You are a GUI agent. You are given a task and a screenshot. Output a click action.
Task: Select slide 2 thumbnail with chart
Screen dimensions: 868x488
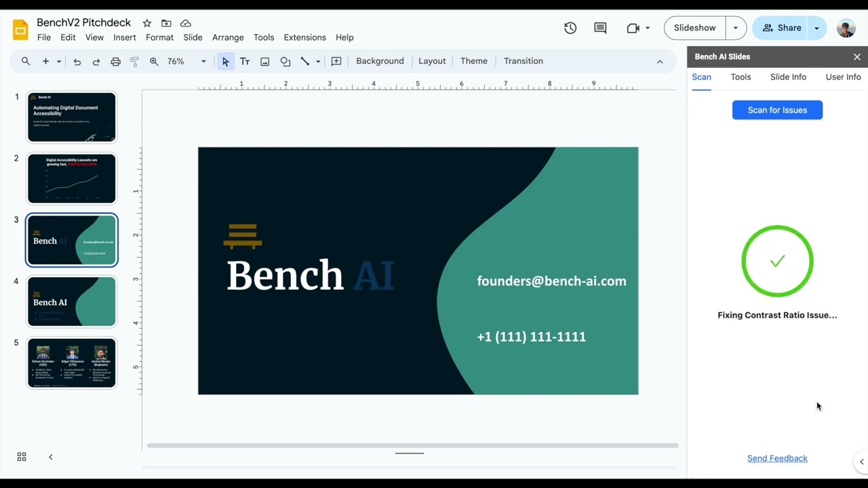tap(72, 179)
